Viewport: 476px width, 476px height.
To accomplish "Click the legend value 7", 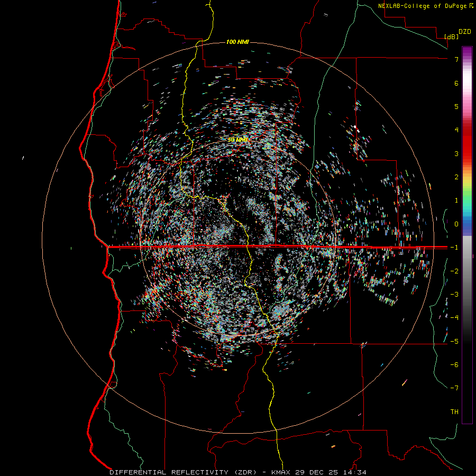I will (x=456, y=59).
